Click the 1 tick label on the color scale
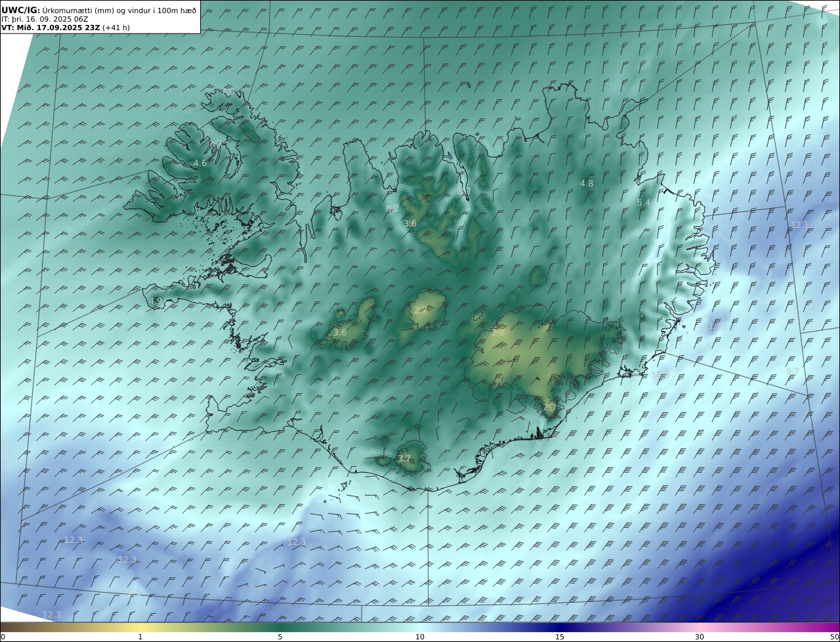The height and width of the screenshot is (642, 840). 140,637
